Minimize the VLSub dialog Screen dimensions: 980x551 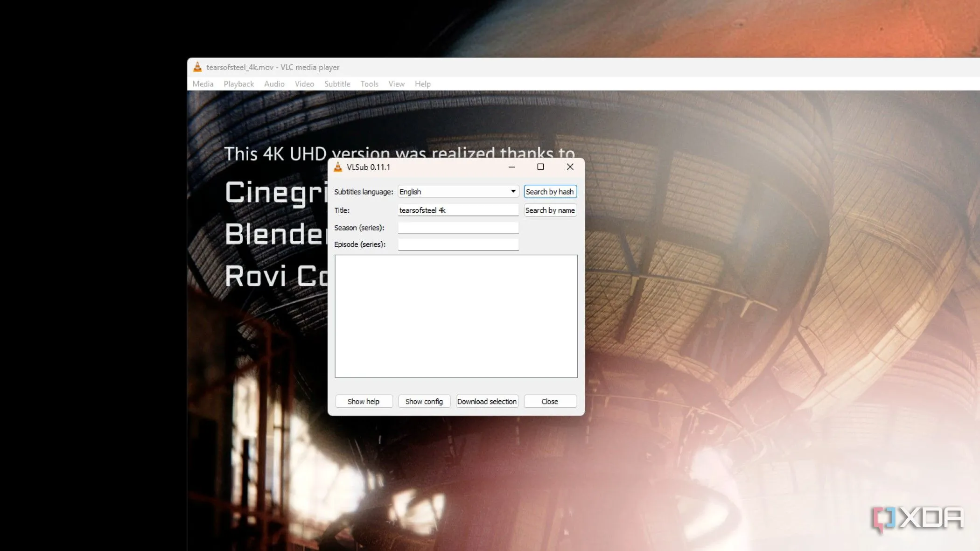(511, 167)
